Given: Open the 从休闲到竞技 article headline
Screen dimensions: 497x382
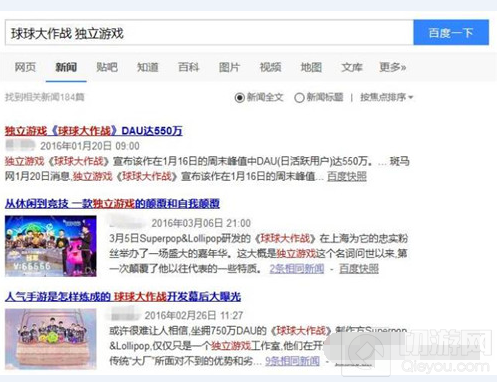Looking at the screenshot, I should (x=112, y=203).
